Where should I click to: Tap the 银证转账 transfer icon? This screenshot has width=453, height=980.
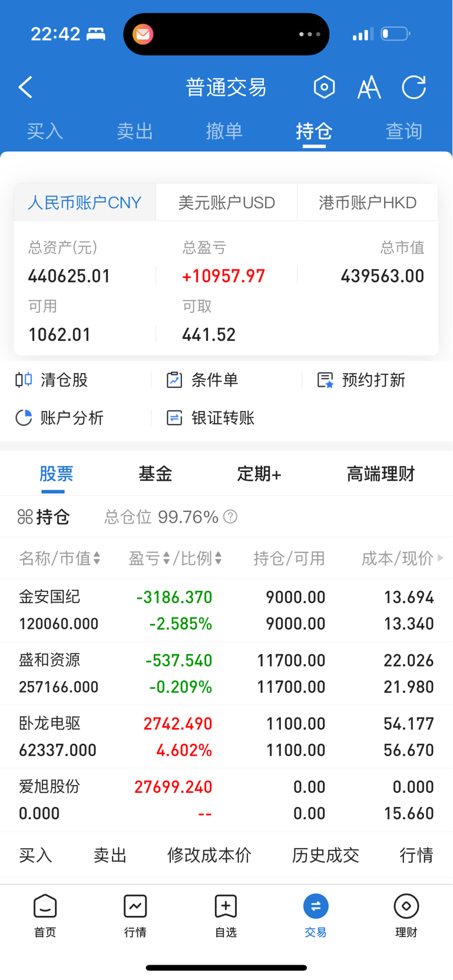[174, 418]
